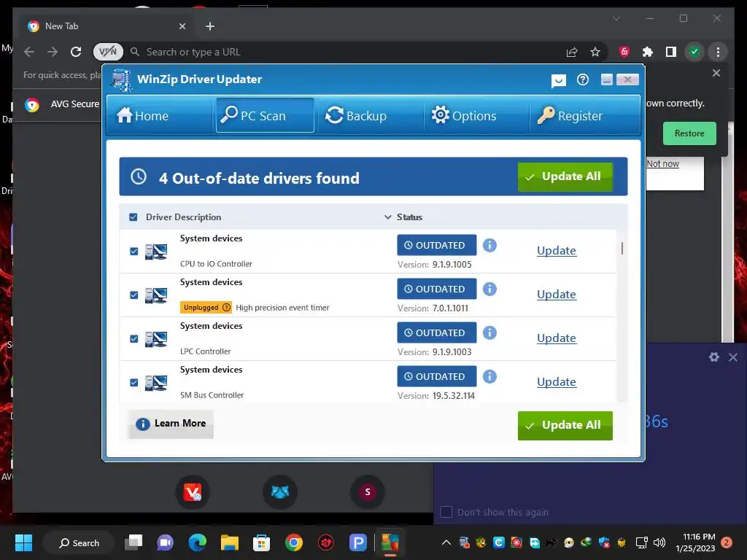Click the taskbar volume speaker icon
747x560 pixels.
pos(659,542)
